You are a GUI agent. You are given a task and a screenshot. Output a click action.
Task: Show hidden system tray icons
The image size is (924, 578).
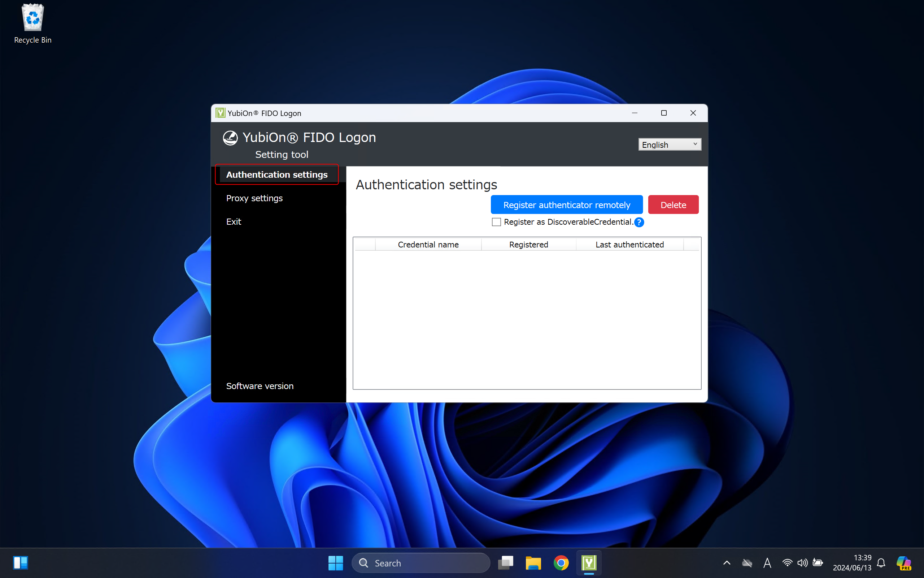[727, 563]
